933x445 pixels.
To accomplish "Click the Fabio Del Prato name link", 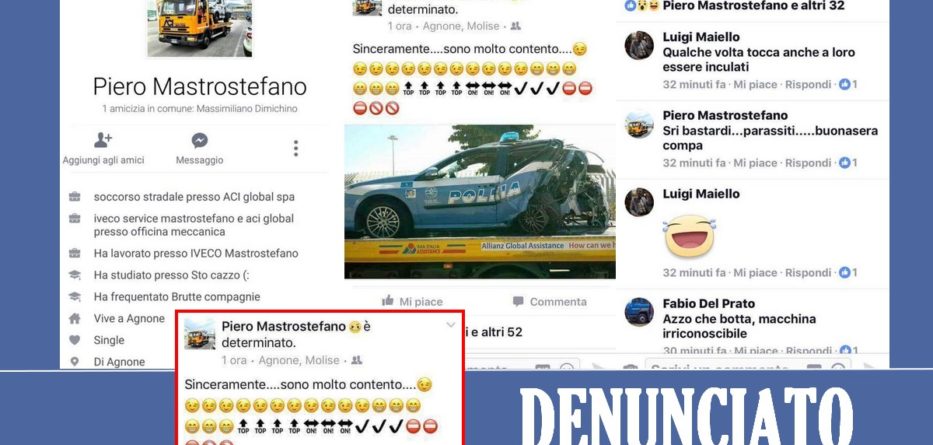I will [709, 303].
